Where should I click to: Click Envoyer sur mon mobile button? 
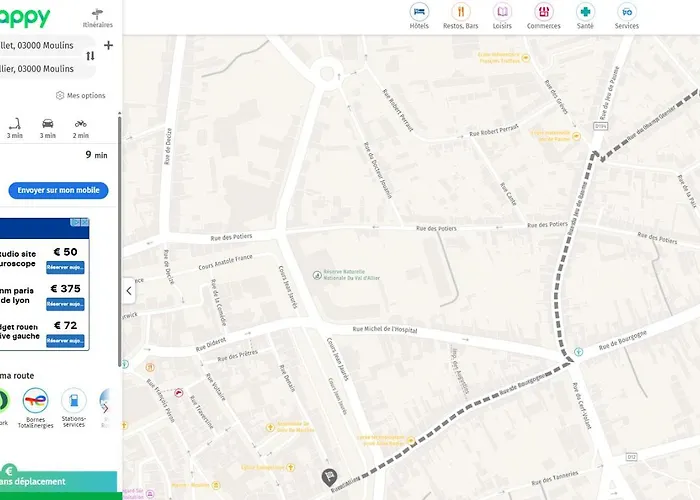coord(58,190)
